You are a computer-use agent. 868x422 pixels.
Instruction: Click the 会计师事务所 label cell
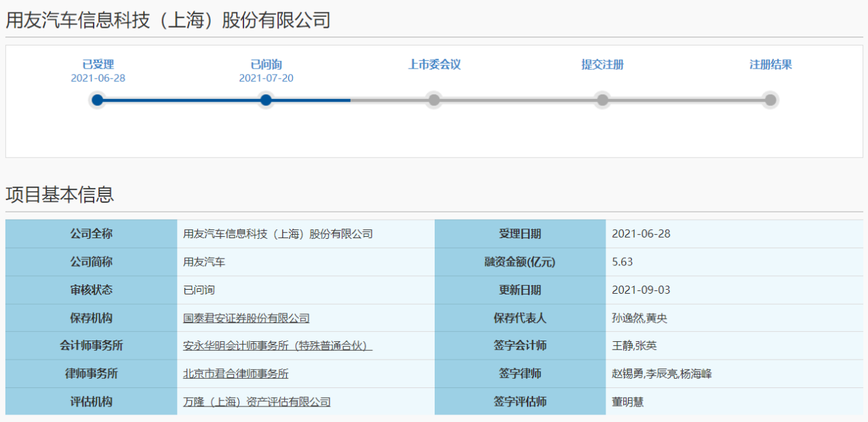pyautogui.click(x=92, y=346)
